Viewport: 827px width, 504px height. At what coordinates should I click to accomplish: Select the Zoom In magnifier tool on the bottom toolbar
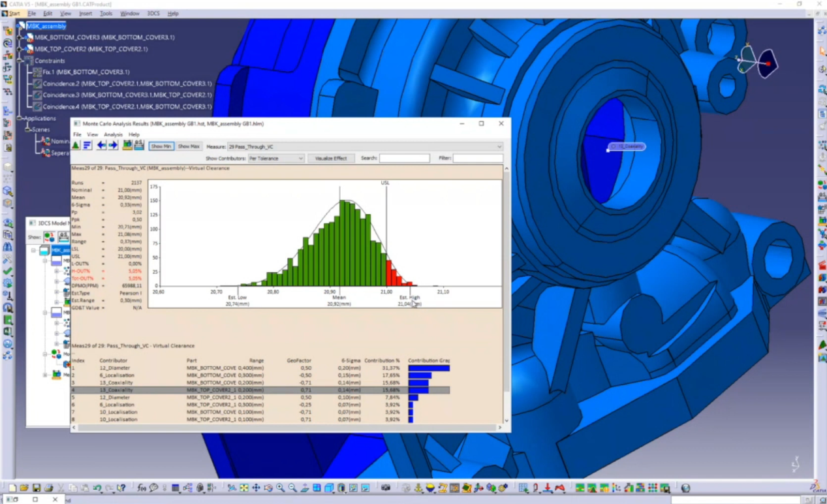280,488
